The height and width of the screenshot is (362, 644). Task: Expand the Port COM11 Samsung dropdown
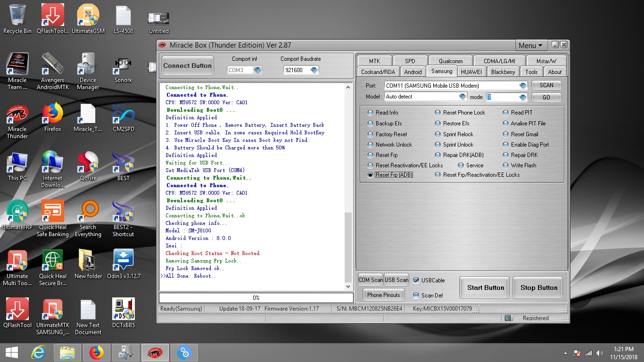pos(523,85)
